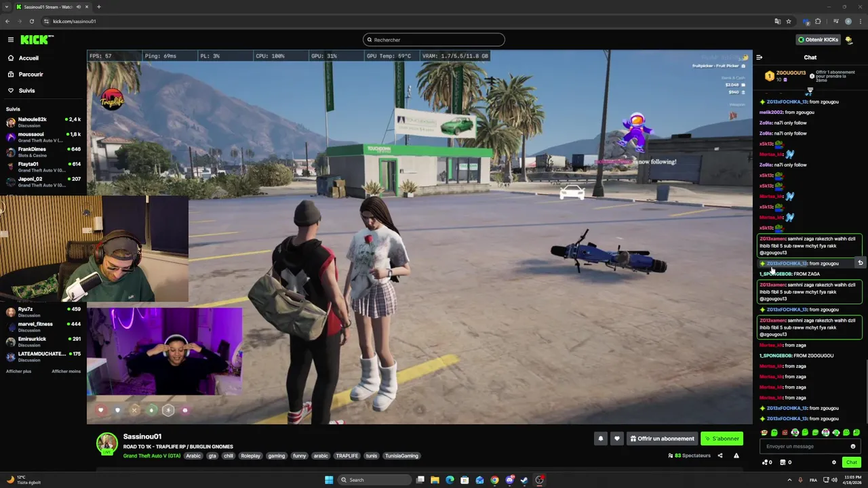Image resolution: width=868 pixels, height=488 pixels.
Task: Bookmark page with star icon
Action: point(788,21)
